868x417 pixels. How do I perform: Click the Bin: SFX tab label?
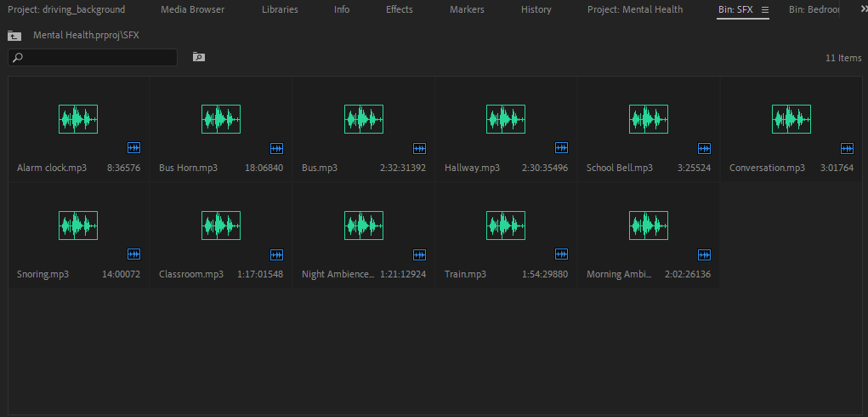click(x=735, y=9)
